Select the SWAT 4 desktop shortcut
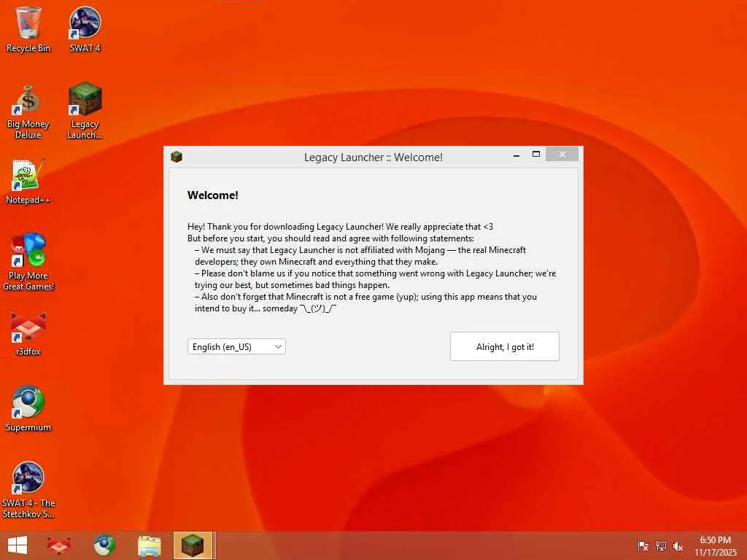The width and height of the screenshot is (747, 560). [x=85, y=29]
